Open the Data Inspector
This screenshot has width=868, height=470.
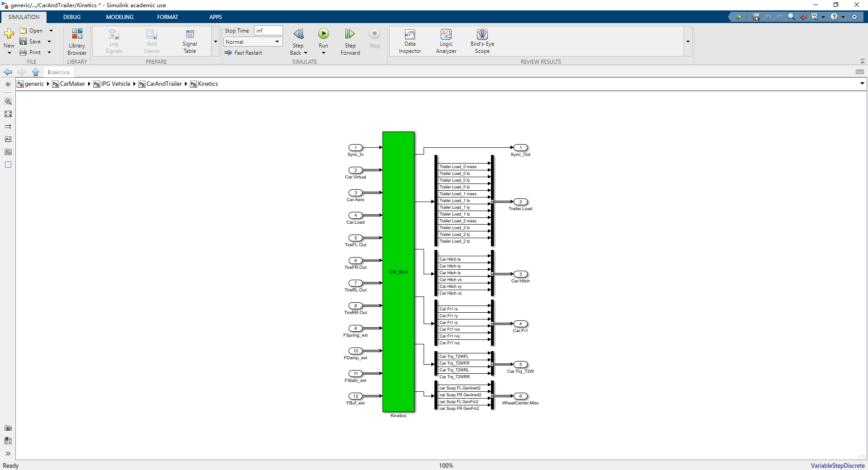tap(410, 42)
